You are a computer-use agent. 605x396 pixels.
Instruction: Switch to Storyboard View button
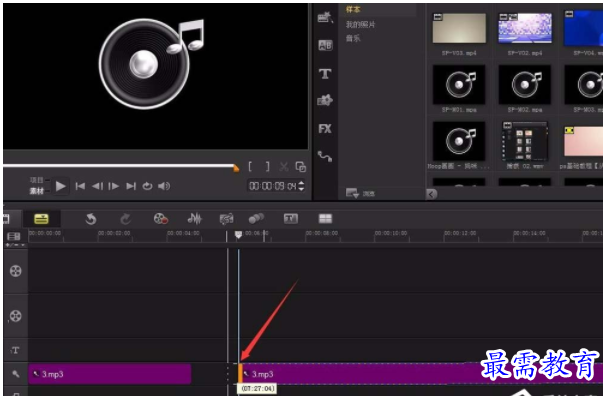(x=7, y=219)
